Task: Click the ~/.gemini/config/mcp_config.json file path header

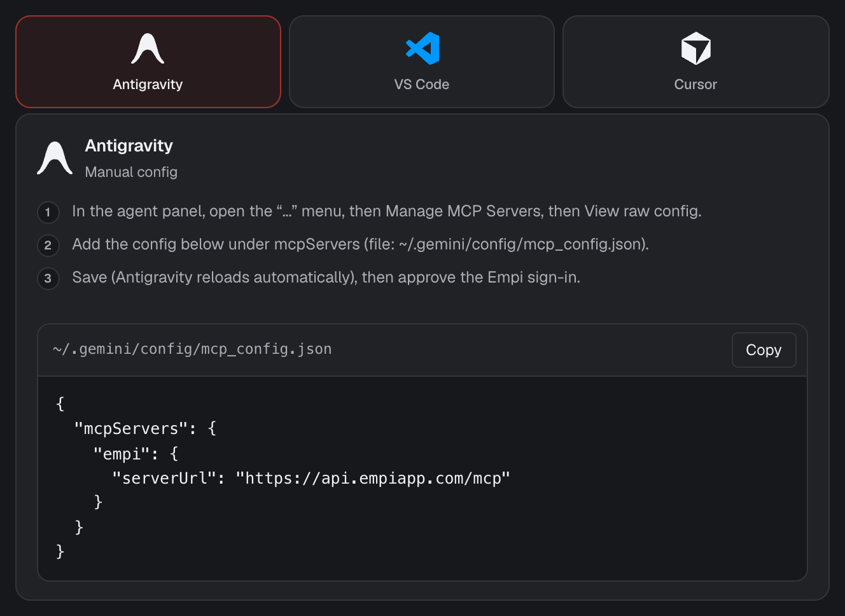Action: [192, 349]
